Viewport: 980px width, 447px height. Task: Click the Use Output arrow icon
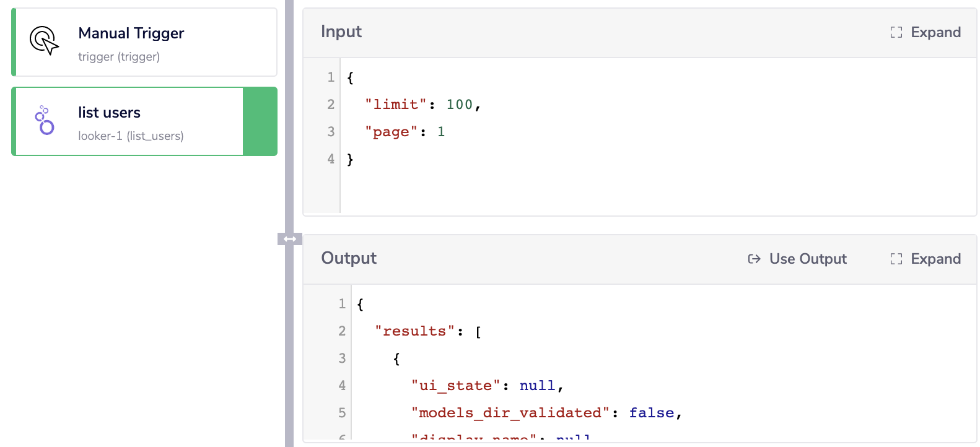(754, 259)
